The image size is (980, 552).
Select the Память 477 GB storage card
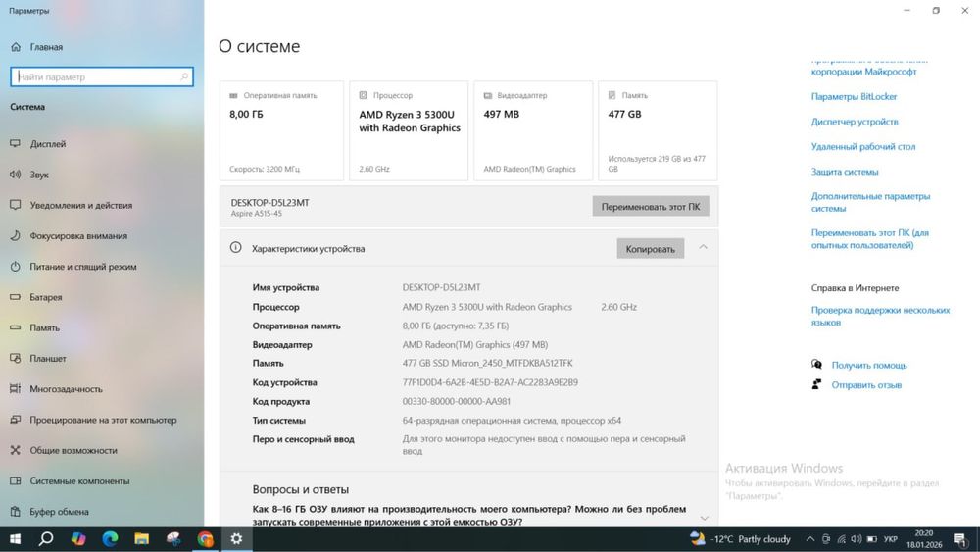pyautogui.click(x=658, y=130)
